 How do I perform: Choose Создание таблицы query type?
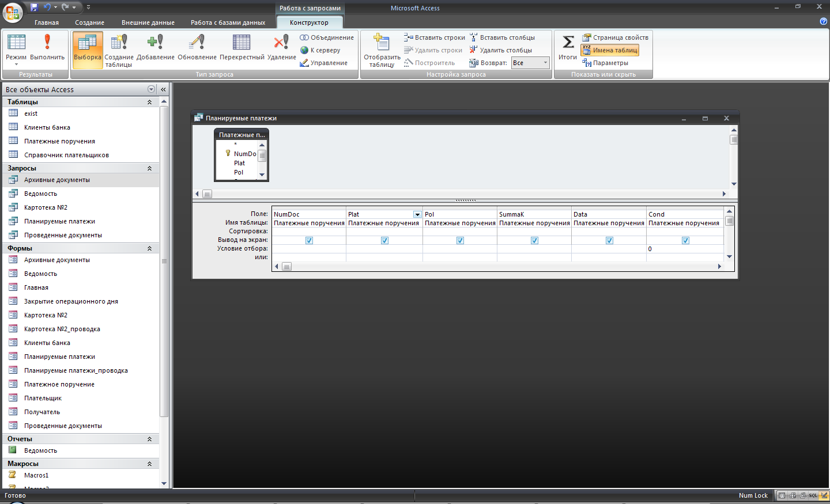[x=119, y=51]
